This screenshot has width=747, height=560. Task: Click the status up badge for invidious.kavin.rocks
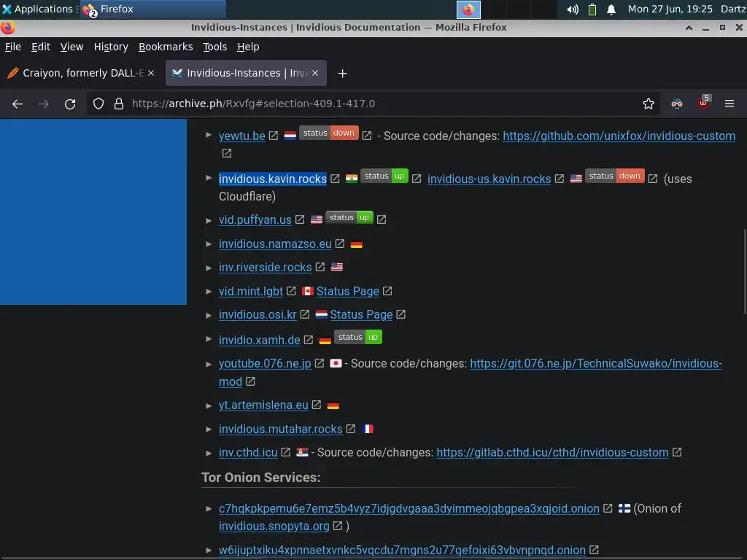(x=384, y=176)
